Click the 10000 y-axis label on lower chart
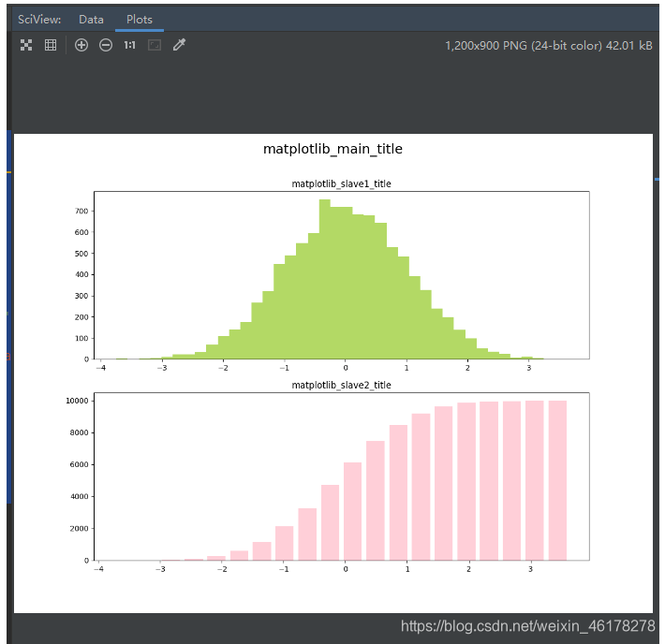This screenshot has height=644, width=665. [x=77, y=401]
